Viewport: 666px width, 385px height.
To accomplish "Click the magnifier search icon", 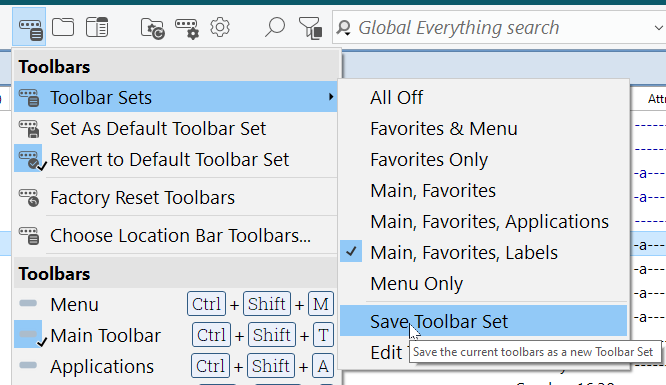I will [x=275, y=27].
